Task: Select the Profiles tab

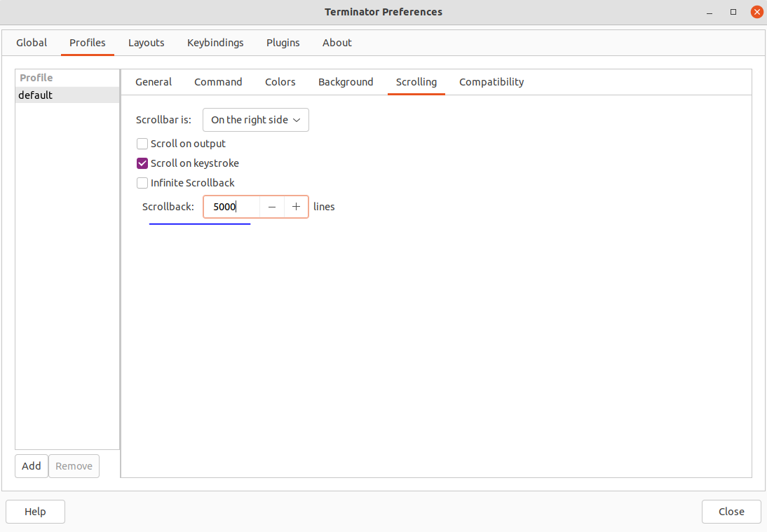Action: pos(88,43)
